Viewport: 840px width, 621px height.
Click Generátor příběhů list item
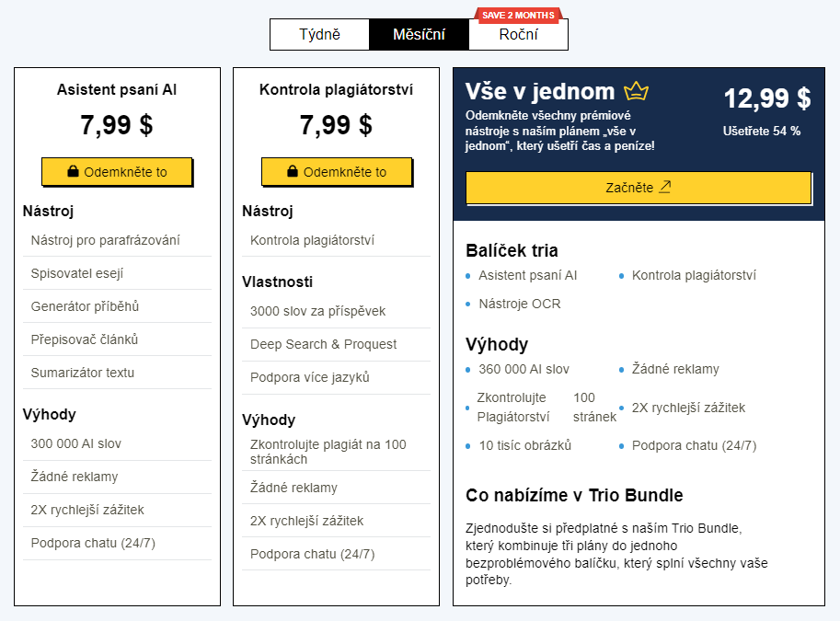pyautogui.click(x=85, y=306)
